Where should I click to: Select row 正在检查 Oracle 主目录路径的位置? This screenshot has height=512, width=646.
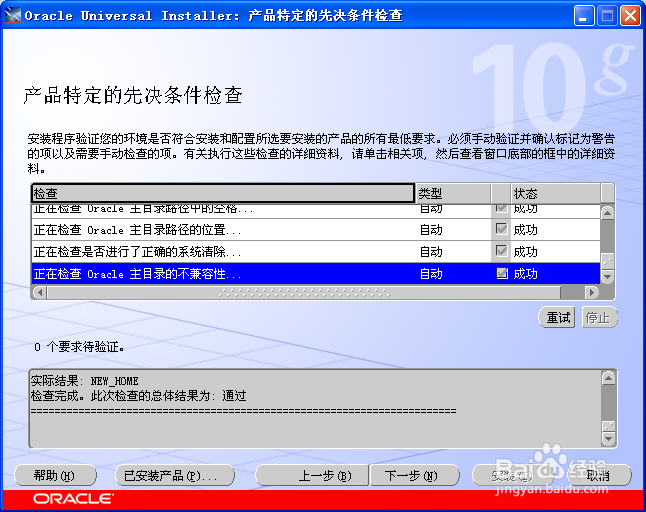coord(316,229)
